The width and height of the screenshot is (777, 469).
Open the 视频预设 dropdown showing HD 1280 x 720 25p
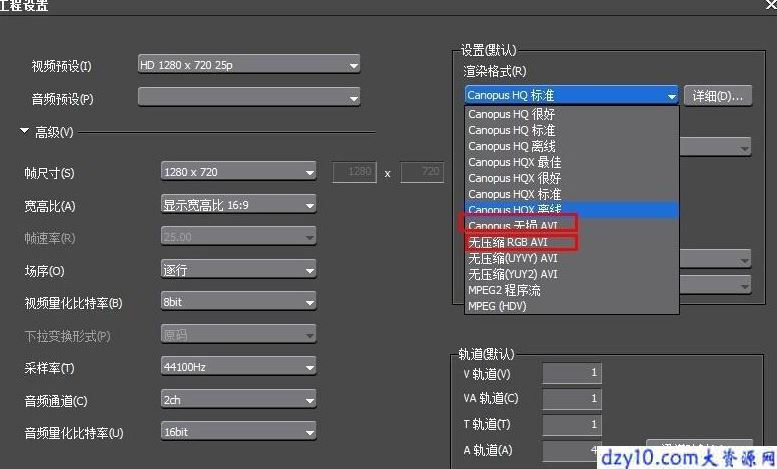(249, 65)
